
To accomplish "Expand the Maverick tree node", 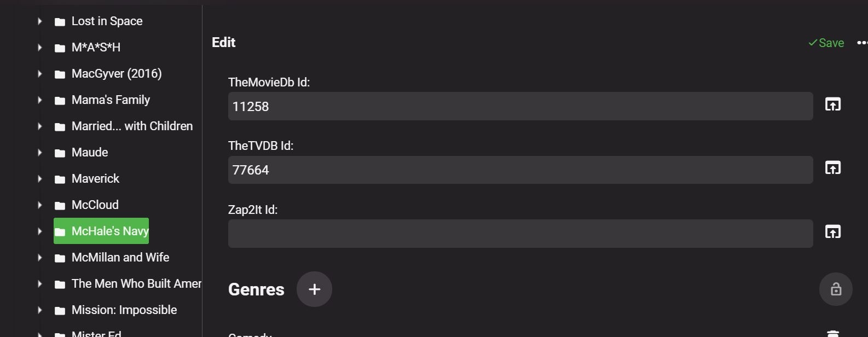I will [x=40, y=179].
